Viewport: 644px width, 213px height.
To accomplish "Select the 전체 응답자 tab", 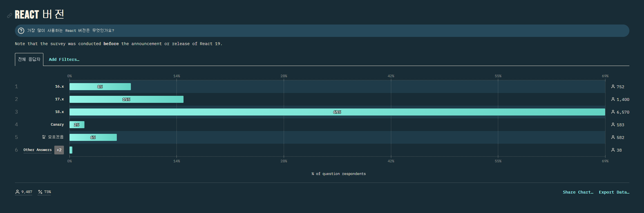I will pyautogui.click(x=29, y=59).
